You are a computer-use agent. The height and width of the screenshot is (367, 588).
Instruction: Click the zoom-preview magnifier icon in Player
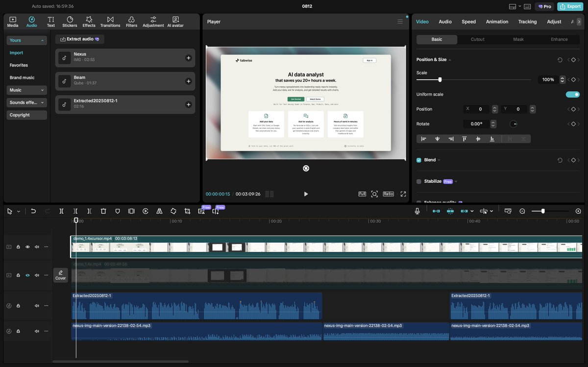pyautogui.click(x=374, y=194)
